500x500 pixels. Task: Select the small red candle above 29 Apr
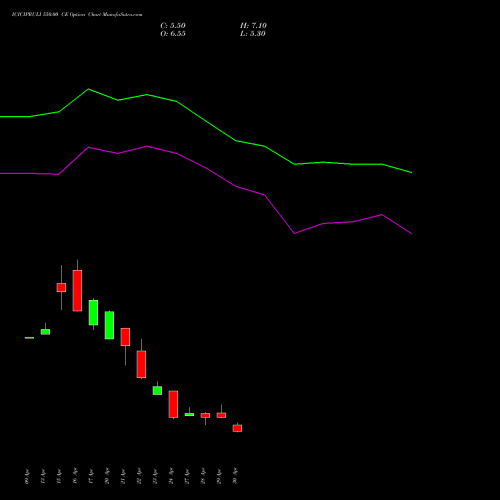click(221, 415)
